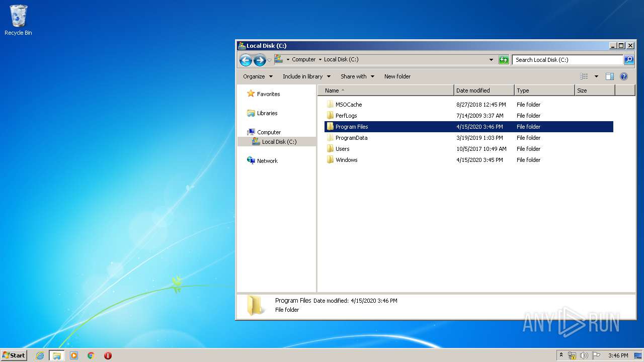Launch Internet Explorer from the taskbar

[40, 355]
